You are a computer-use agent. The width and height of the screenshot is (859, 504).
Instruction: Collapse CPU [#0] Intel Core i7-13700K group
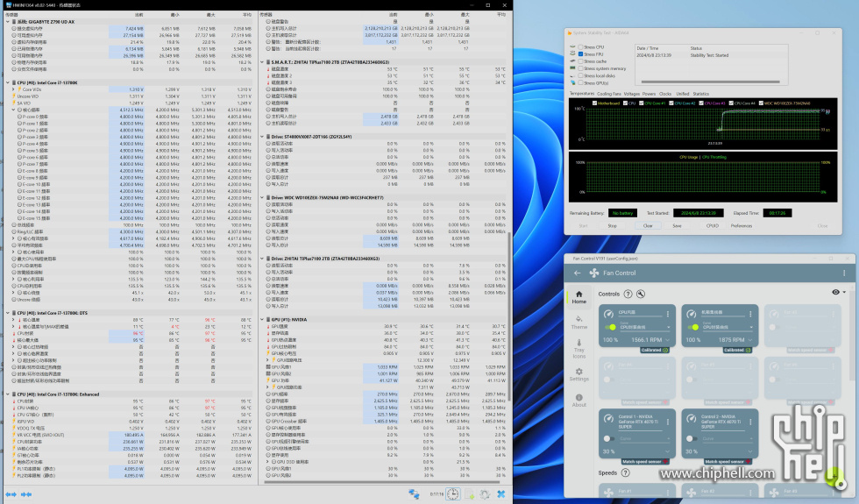(x=8, y=82)
